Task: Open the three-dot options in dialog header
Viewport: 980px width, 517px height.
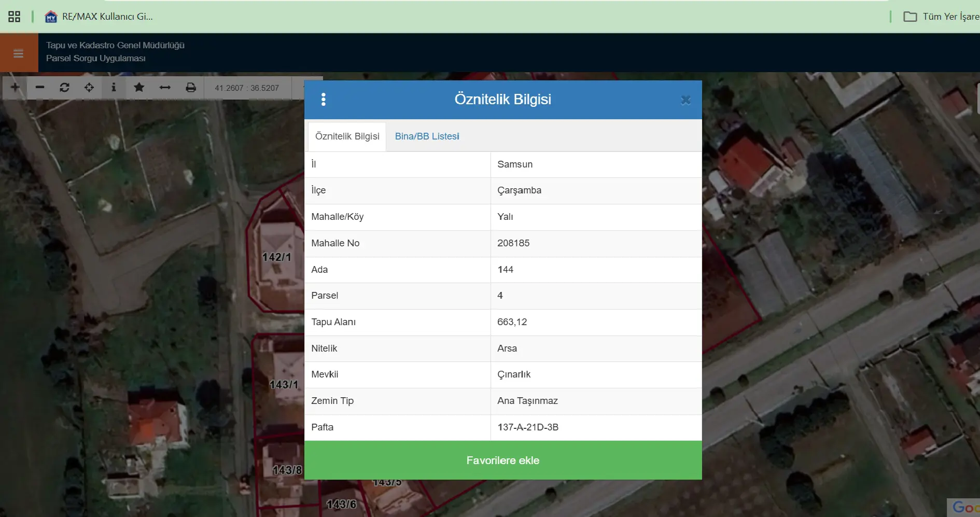Action: point(324,100)
